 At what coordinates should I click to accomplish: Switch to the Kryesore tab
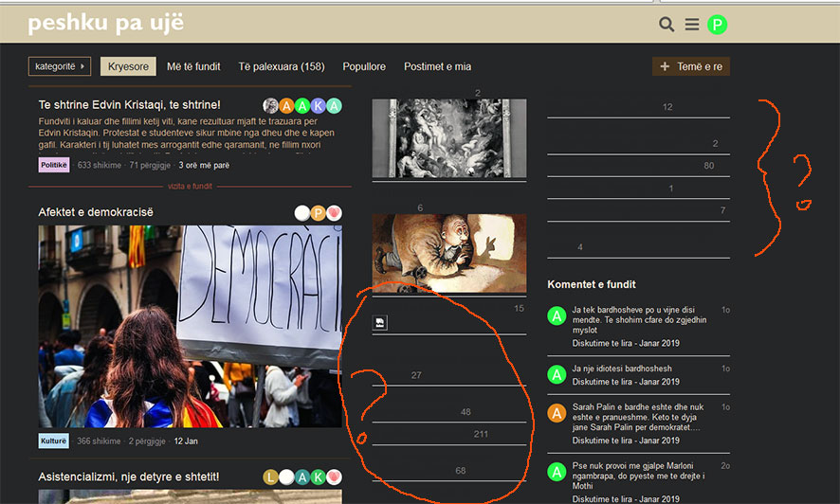(128, 66)
